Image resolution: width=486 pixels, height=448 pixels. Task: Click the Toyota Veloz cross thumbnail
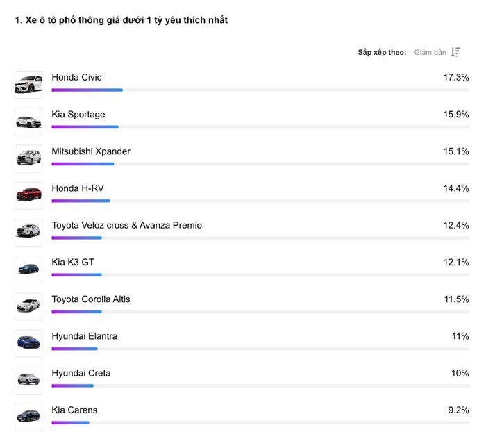pyautogui.click(x=28, y=233)
